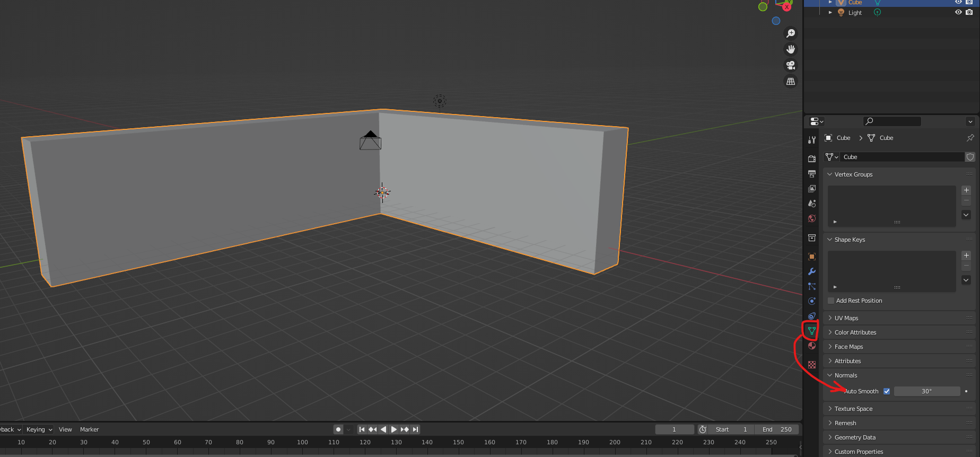980x457 pixels.
Task: Open the properties options dropdown arrow
Action: (x=970, y=121)
